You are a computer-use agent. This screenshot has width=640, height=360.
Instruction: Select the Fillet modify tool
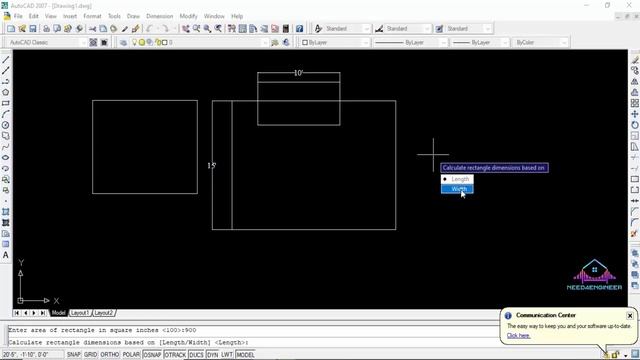(x=635, y=222)
